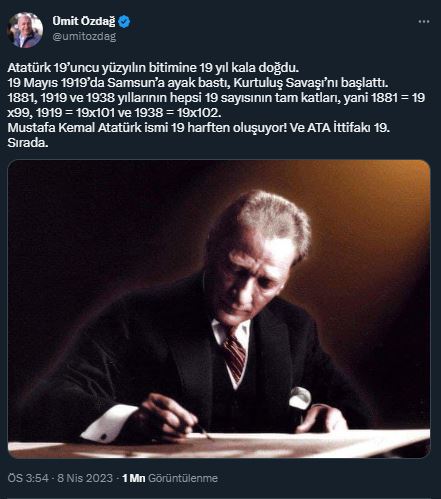The width and height of the screenshot is (441, 499).
Task: Open the three-dot more options menu
Action: 424,22
